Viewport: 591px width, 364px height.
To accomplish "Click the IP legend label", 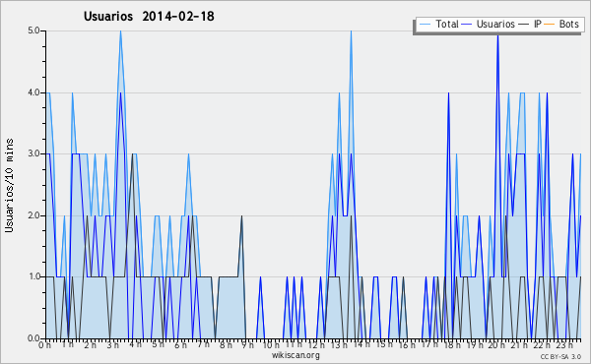I will point(538,24).
